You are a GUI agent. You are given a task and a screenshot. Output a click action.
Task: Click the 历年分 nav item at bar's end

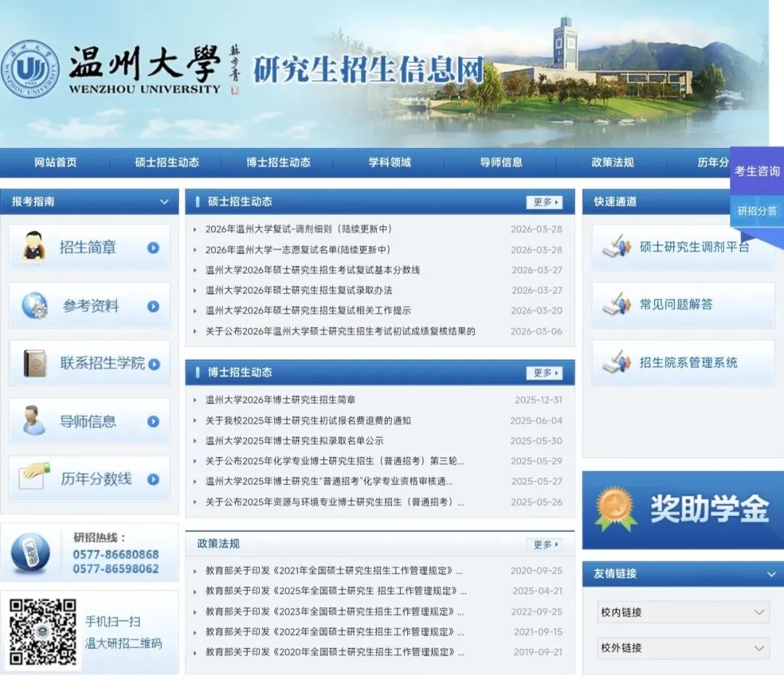(713, 163)
